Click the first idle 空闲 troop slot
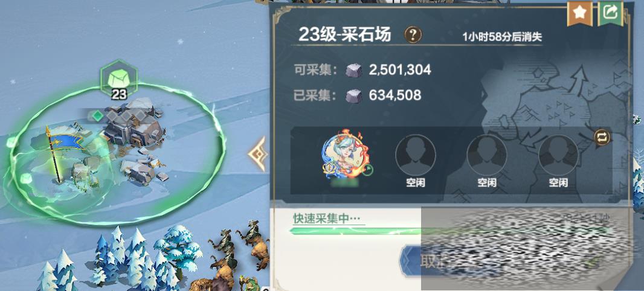The height and width of the screenshot is (291, 644). click(x=415, y=162)
